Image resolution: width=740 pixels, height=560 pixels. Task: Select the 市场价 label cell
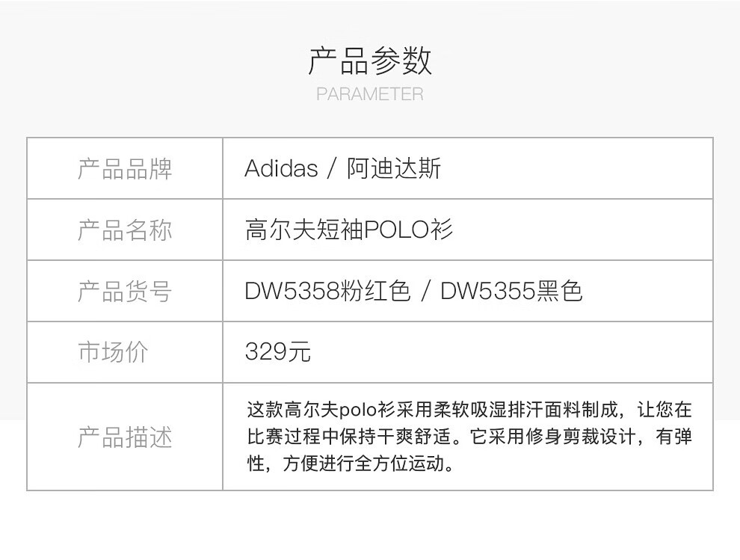tap(125, 352)
